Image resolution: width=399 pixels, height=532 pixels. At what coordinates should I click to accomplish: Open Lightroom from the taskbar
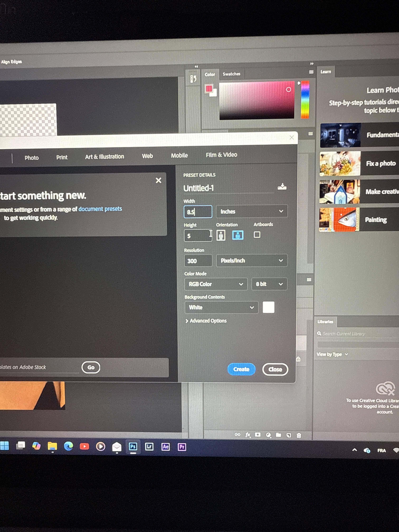click(149, 447)
